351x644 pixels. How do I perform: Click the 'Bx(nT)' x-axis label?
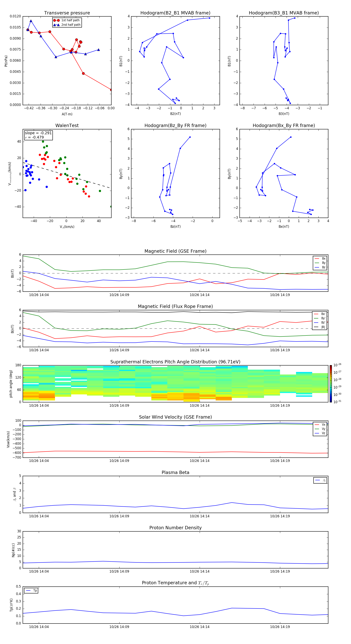point(284,227)
